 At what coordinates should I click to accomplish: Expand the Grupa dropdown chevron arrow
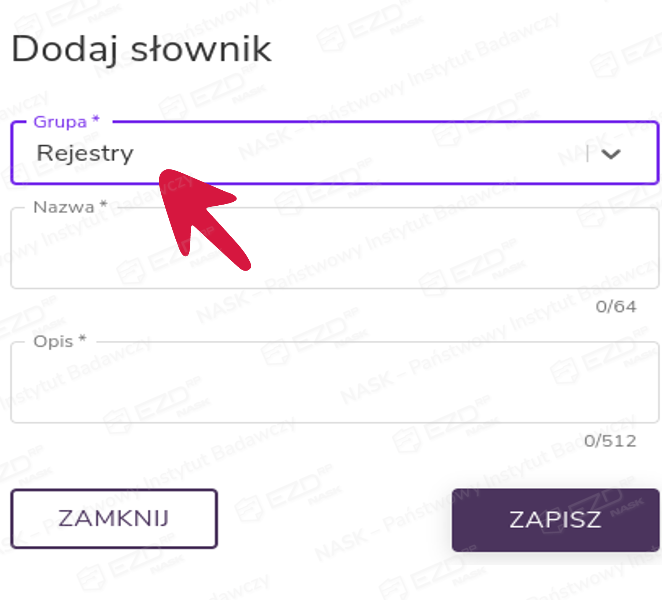(611, 154)
